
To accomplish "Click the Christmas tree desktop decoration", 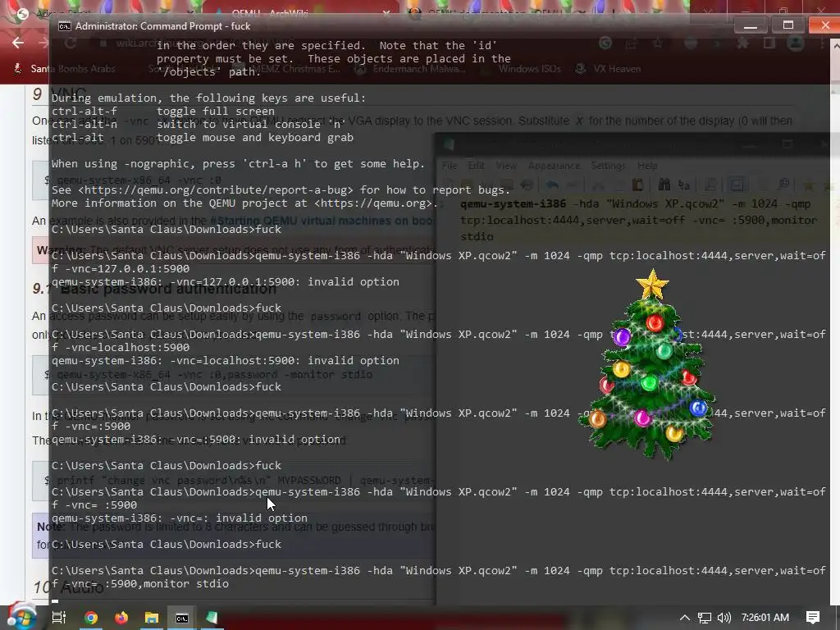I will click(648, 364).
